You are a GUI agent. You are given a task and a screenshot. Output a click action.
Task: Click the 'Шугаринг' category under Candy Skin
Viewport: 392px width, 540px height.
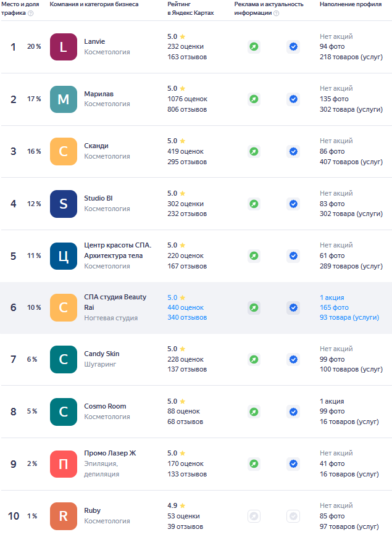coord(100,364)
